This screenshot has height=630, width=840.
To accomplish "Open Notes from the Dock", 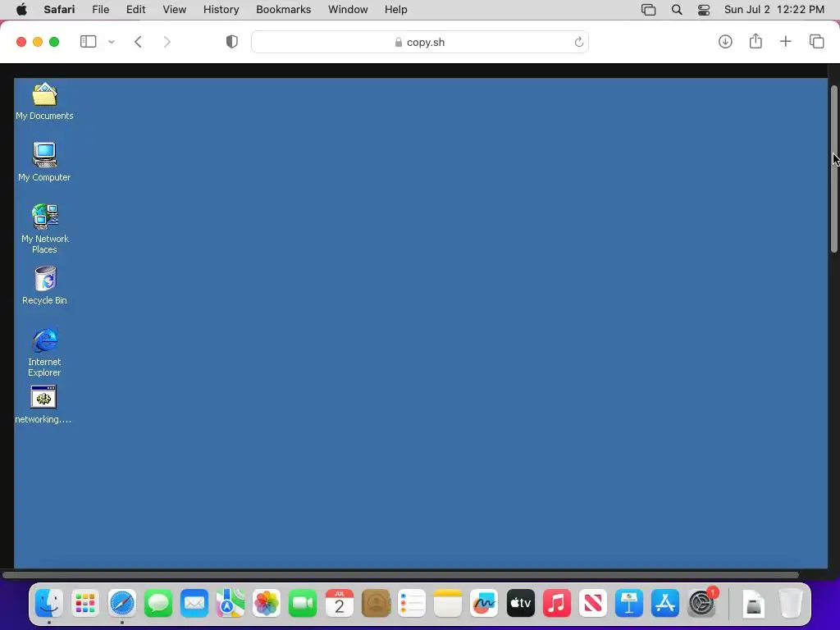I will (448, 604).
